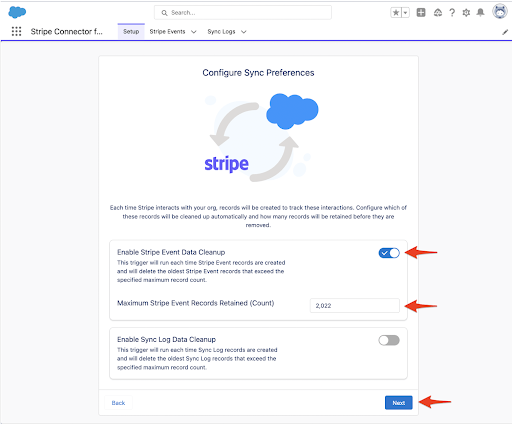Click the pencil edit navigation icon

[x=505, y=32]
